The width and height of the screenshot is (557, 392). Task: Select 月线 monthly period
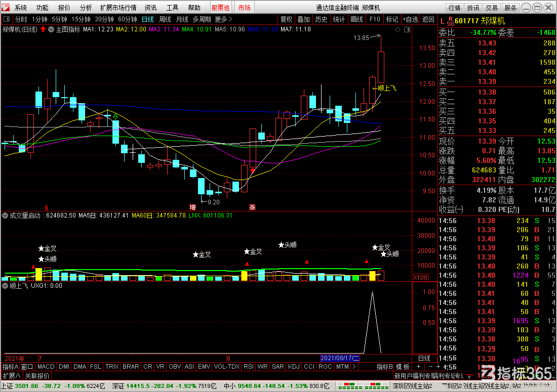coord(182,19)
